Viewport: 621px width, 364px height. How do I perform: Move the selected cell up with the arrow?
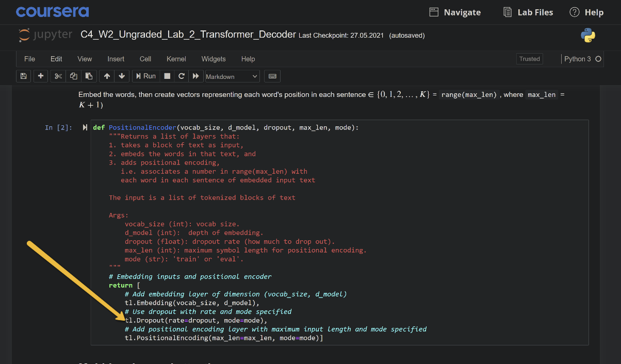point(106,76)
